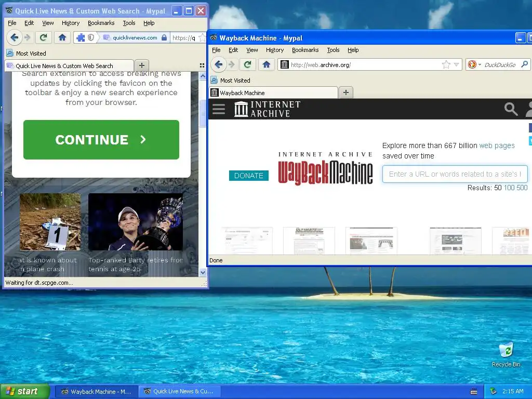Open Recycle Bin on desktop

pyautogui.click(x=506, y=354)
